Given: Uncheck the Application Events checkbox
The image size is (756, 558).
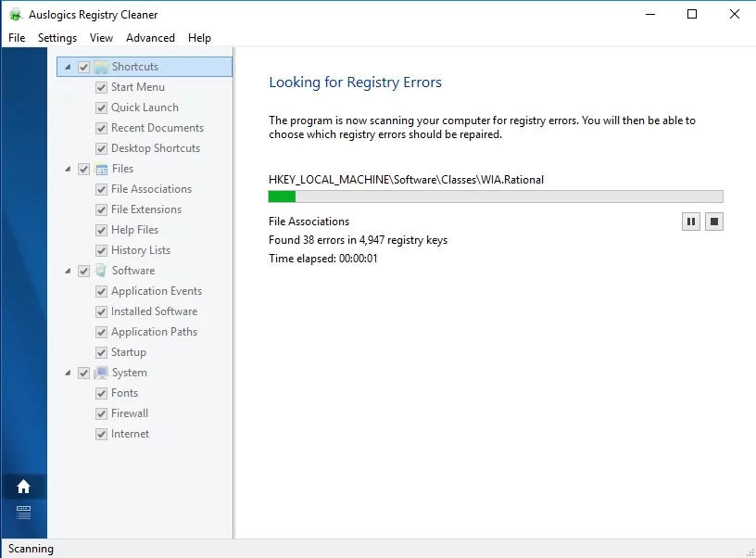Looking at the screenshot, I should [x=101, y=291].
